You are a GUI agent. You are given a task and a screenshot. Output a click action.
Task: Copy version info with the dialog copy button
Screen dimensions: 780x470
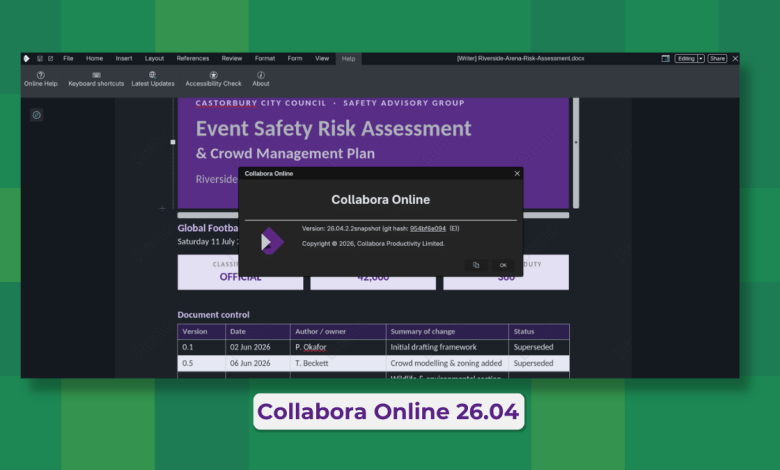476,265
